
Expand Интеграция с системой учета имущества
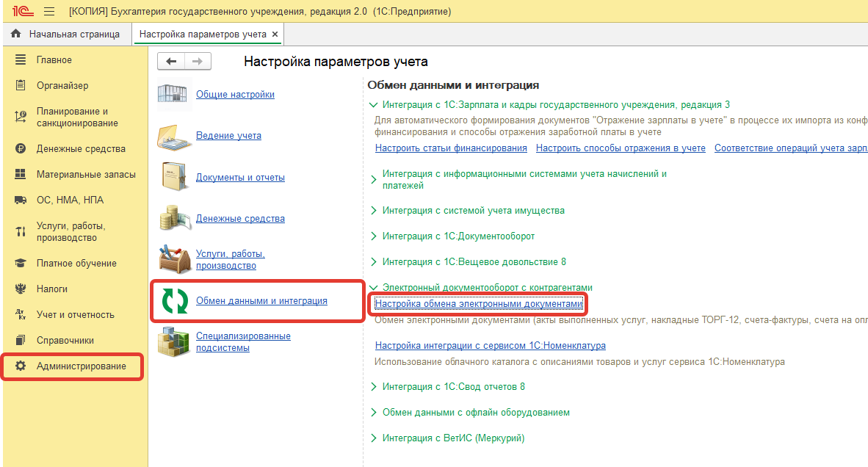point(374,211)
